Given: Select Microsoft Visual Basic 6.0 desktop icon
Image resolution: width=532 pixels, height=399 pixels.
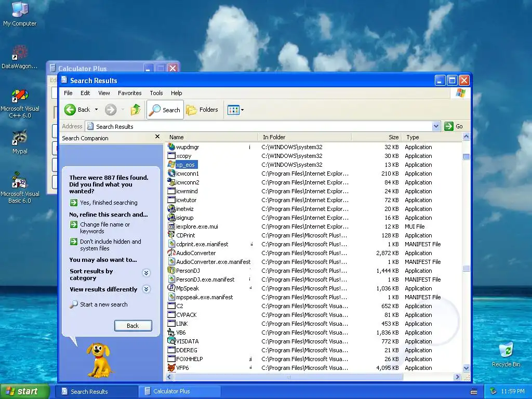Looking at the screenshot, I should pos(20,188).
